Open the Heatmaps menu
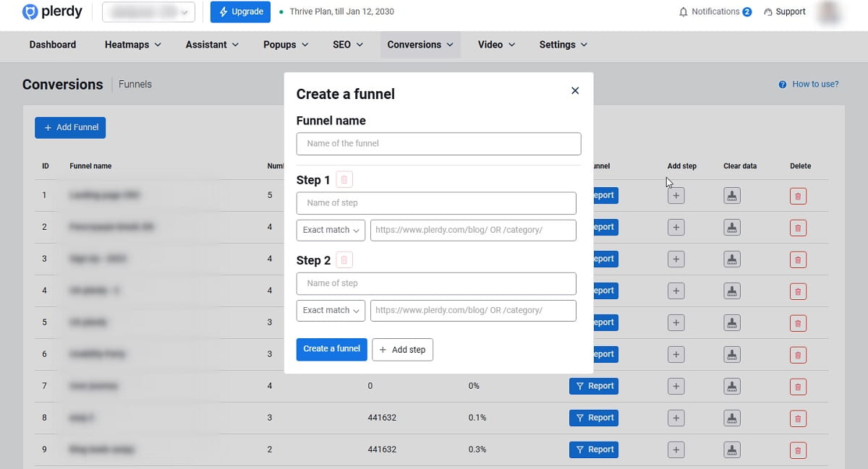The width and height of the screenshot is (868, 469). (x=127, y=44)
